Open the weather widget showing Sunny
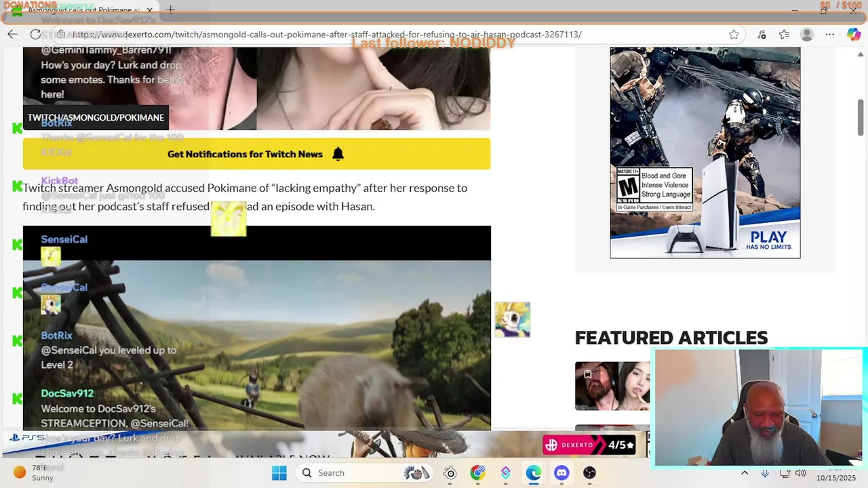868x488 pixels. click(34, 473)
